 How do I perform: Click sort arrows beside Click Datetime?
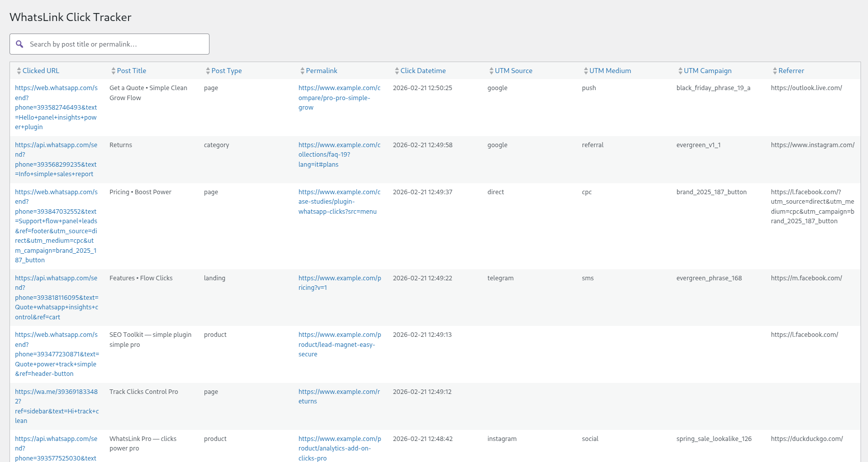[397, 71]
